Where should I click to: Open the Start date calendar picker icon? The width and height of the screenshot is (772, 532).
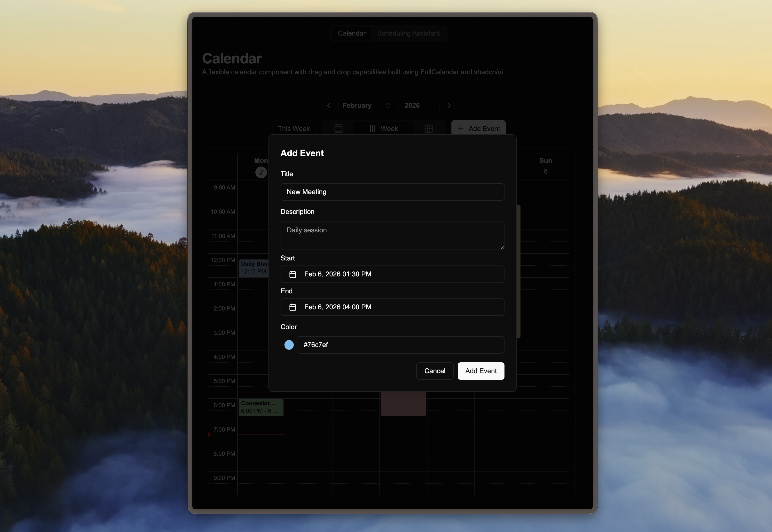[x=292, y=274]
